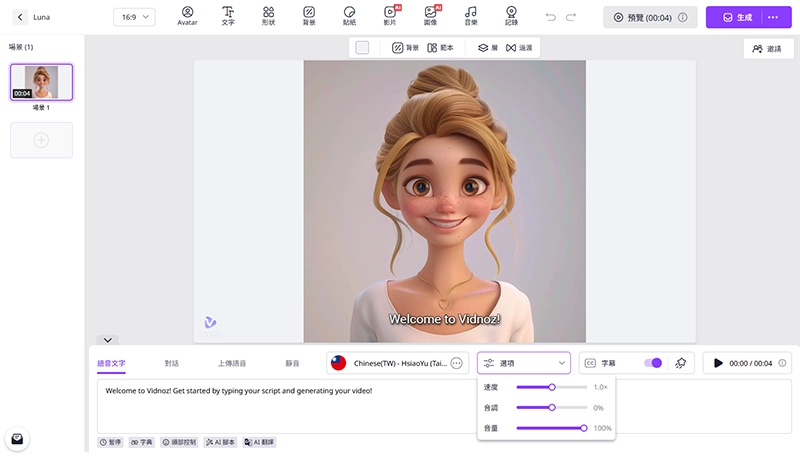Open the AI image (圖像) tool
This screenshot has height=456, width=800.
[431, 16]
